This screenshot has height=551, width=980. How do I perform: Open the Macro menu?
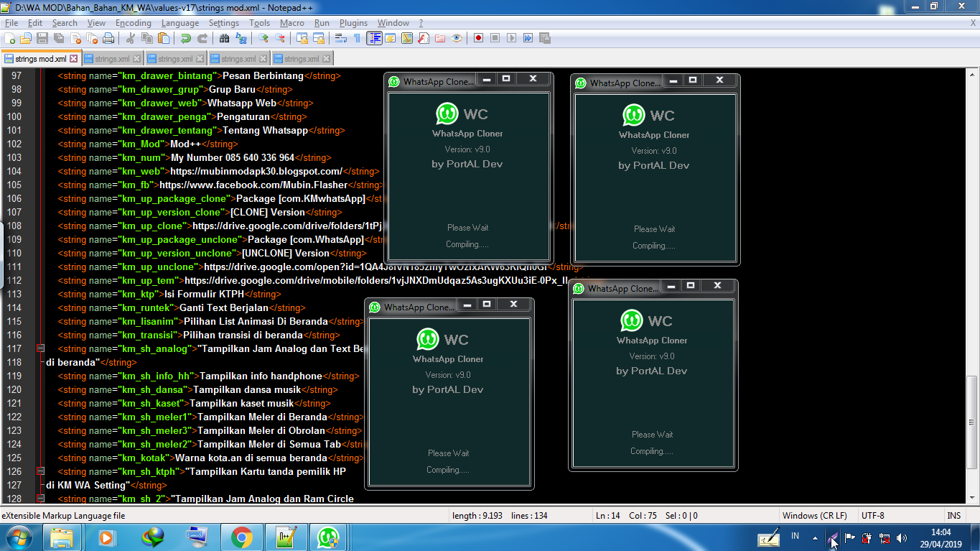click(x=292, y=23)
